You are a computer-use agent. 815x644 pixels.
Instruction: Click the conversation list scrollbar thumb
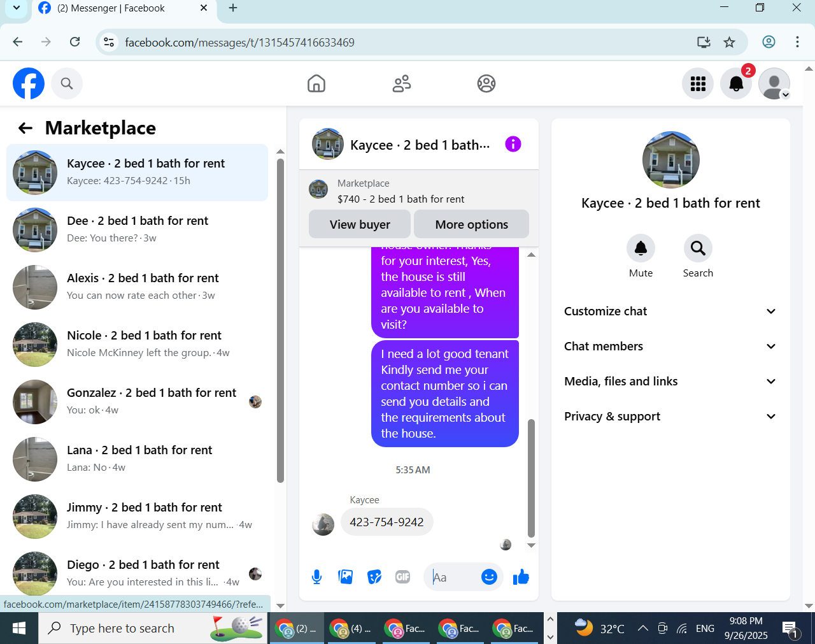pyautogui.click(x=280, y=320)
